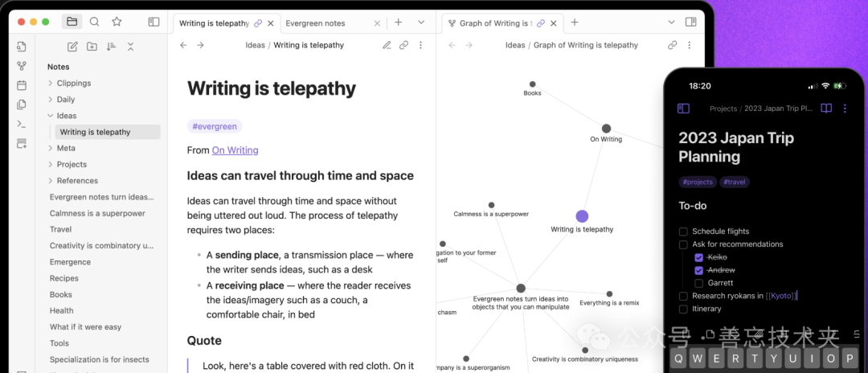The height and width of the screenshot is (373, 868).
Task: Check Research ryokans in Kyoto checkbox
Action: click(684, 296)
